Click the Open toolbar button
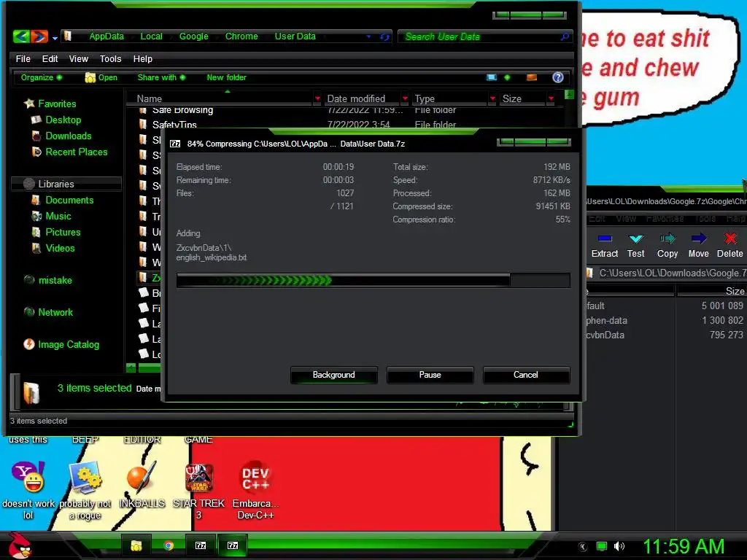 [x=101, y=77]
